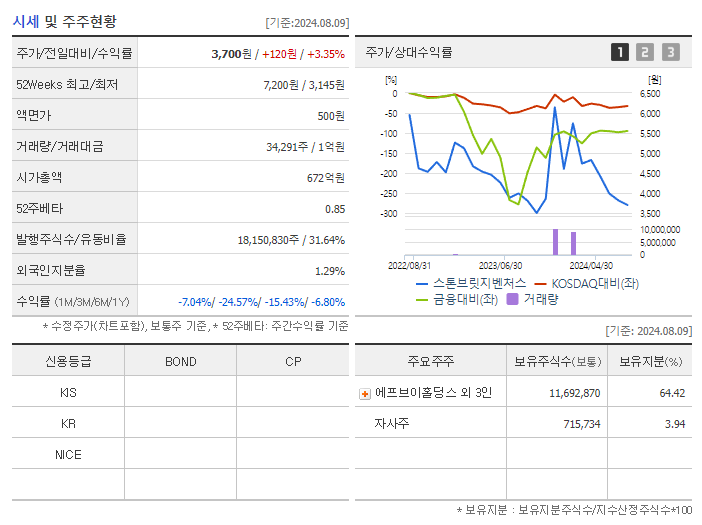Click the 자사주 row label
The width and height of the screenshot is (702, 525).
(392, 423)
